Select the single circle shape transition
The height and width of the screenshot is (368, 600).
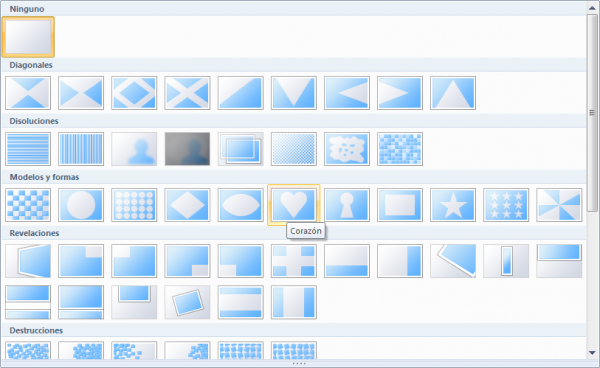[81, 205]
